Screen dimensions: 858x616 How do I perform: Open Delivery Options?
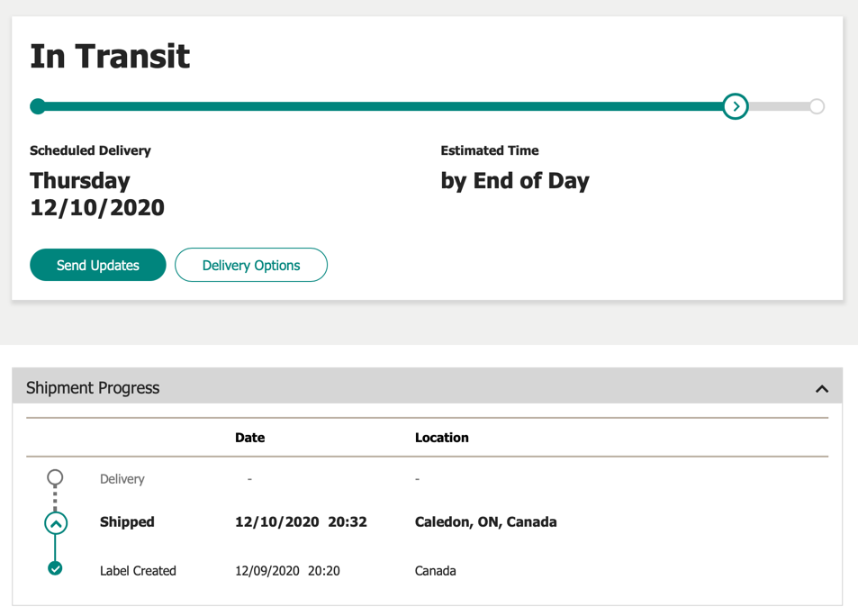tap(251, 265)
